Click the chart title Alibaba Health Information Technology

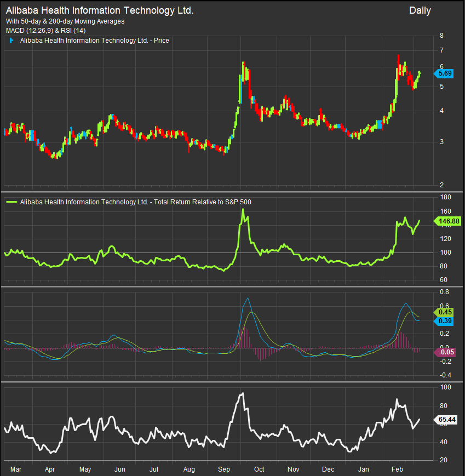point(100,10)
